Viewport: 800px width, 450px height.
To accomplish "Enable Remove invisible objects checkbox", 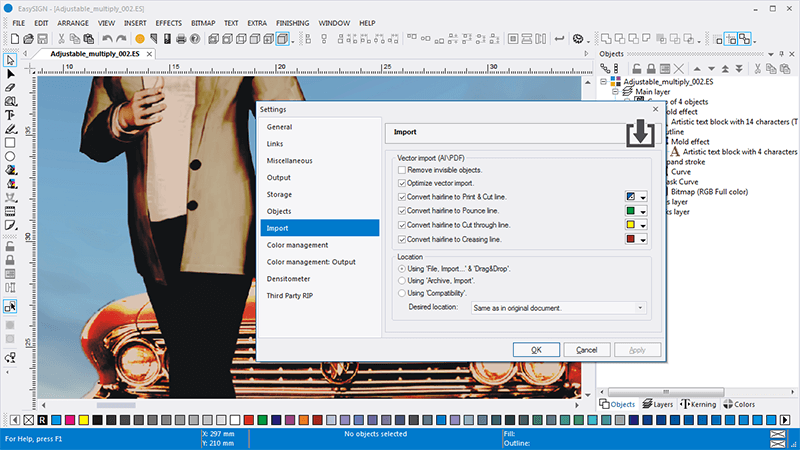I will point(402,170).
